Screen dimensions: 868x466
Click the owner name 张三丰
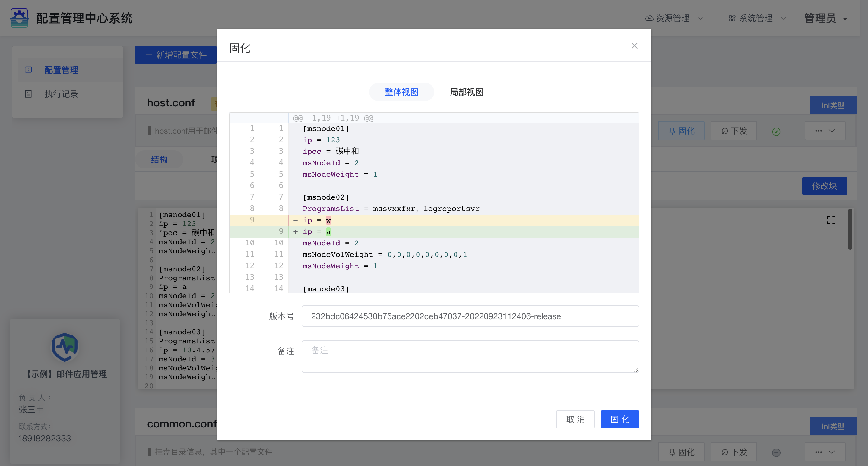31,409
